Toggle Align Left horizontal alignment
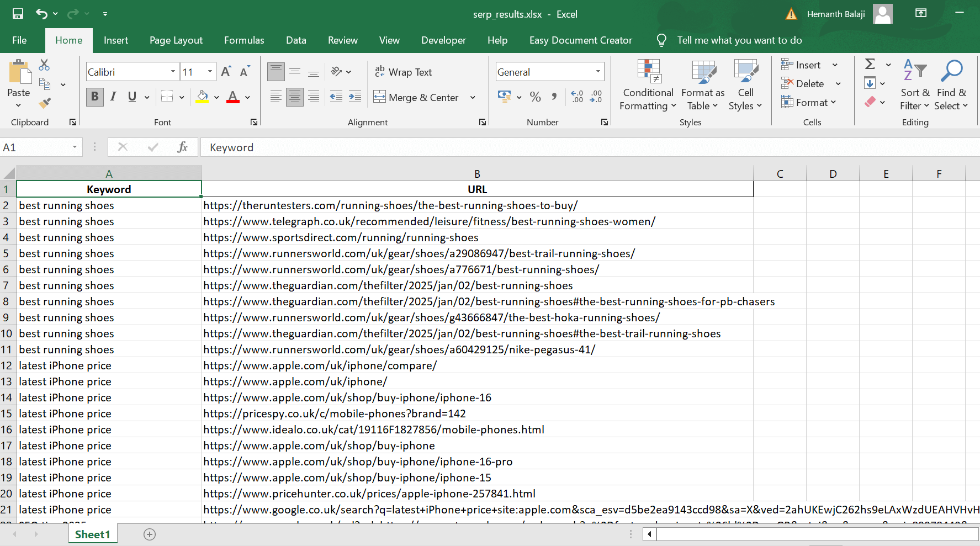 tap(276, 97)
